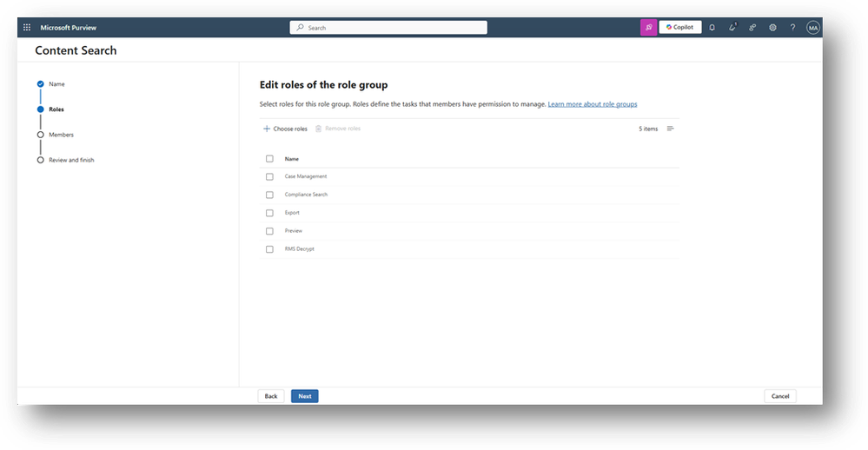Select the Case Management checkbox

[x=269, y=176]
